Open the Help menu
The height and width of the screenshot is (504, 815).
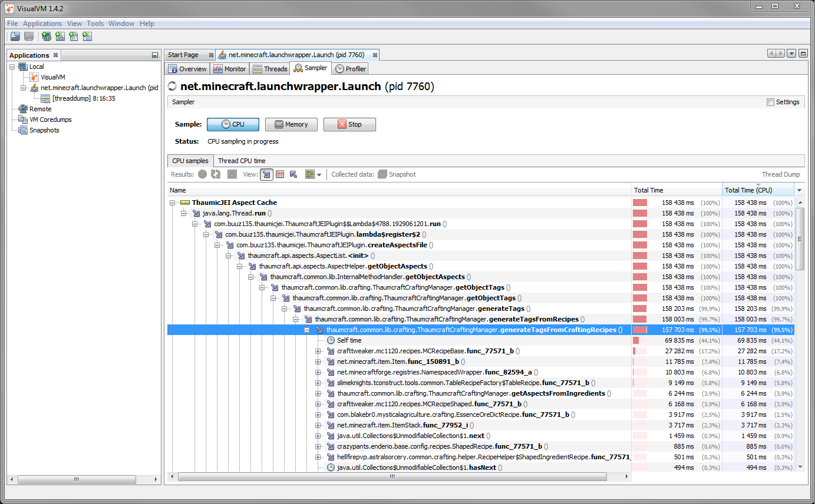(147, 24)
